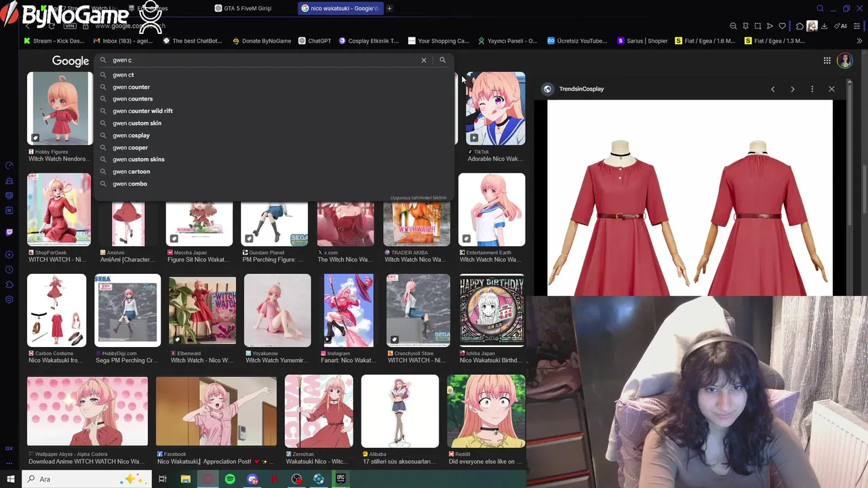Open 'Donate ByNoGame' bookmark

[262, 41]
